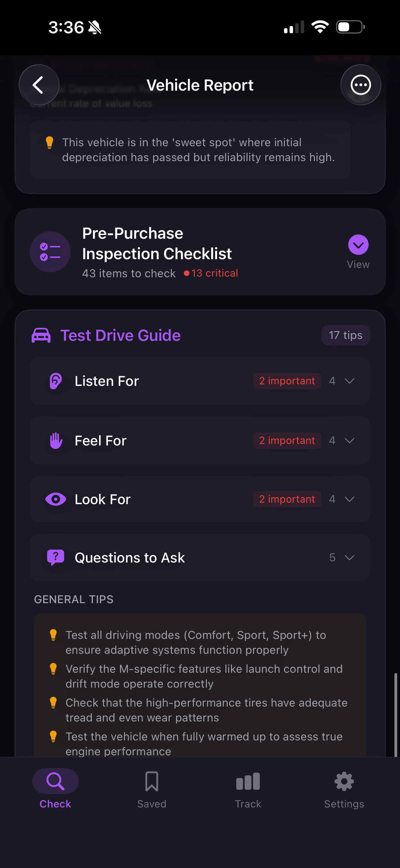The image size is (400, 868).
Task: Tap the 13 critical indicator
Action: 211,273
